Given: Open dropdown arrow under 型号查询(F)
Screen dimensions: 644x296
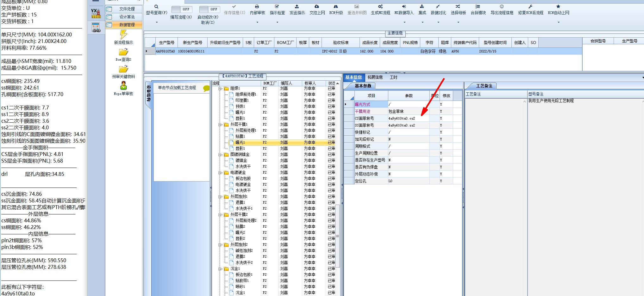Looking at the screenshot, I should click(156, 22).
